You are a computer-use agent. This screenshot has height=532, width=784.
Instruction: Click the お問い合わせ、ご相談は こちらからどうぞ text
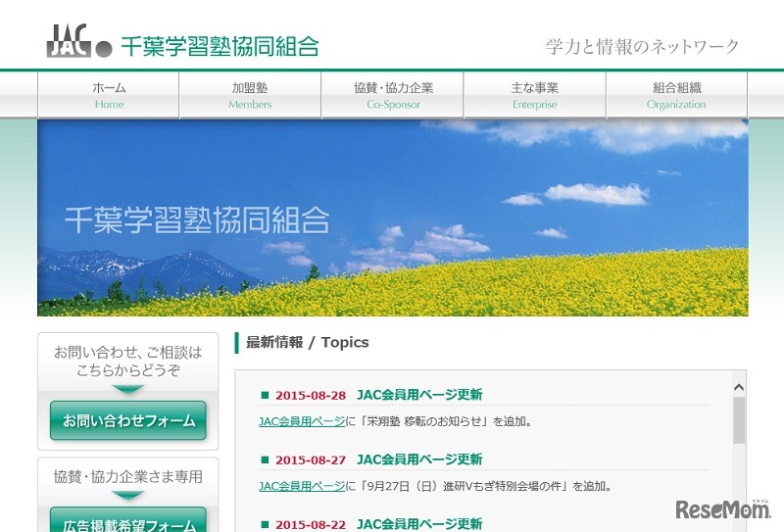tap(128, 361)
